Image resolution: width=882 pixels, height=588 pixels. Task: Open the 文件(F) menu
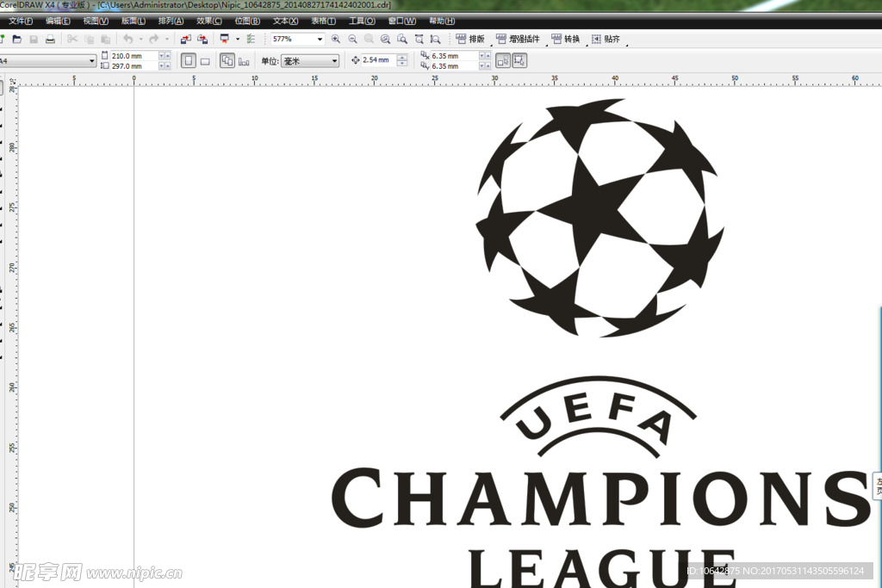(21, 21)
